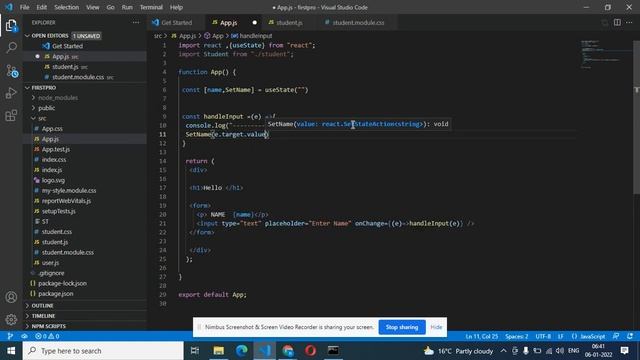Open the terminal app in taskbar
640x360 pixels.
coord(333,351)
